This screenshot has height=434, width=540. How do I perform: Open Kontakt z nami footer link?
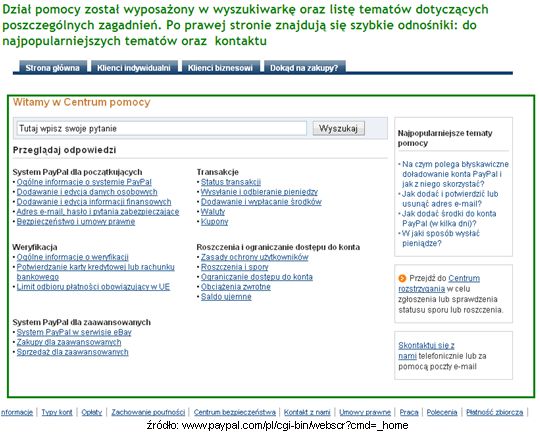[307, 412]
